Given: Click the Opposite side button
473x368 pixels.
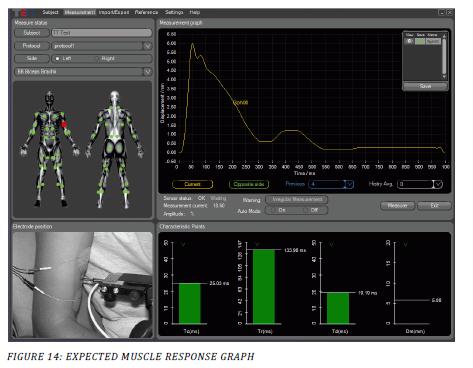Looking at the screenshot, I should (249, 184).
